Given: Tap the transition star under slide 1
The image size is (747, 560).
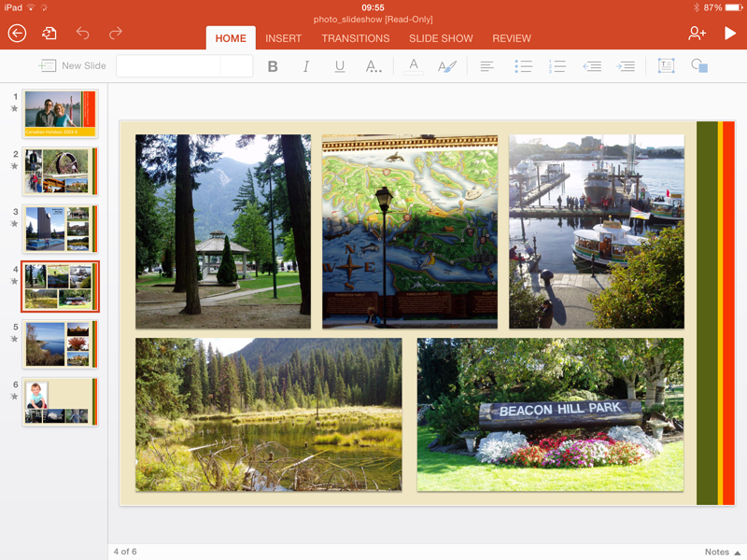Looking at the screenshot, I should (14, 108).
